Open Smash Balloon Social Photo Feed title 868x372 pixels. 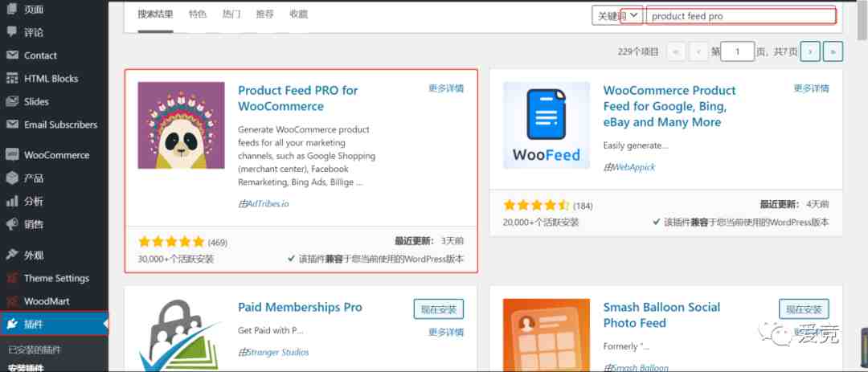661,315
